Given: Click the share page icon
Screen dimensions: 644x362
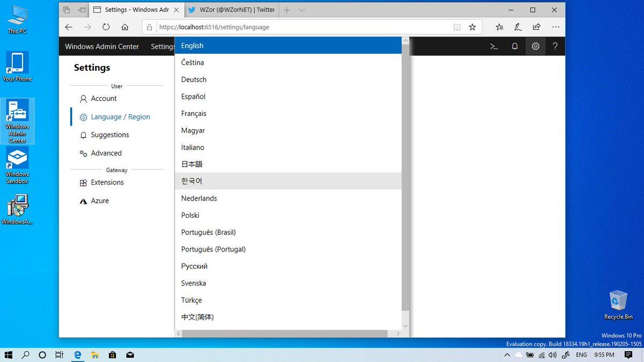Looking at the screenshot, I should (537, 27).
